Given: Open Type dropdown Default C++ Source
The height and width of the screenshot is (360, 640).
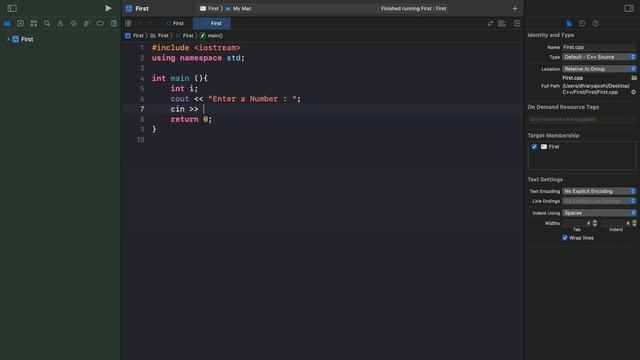Looking at the screenshot, I should click(x=599, y=57).
